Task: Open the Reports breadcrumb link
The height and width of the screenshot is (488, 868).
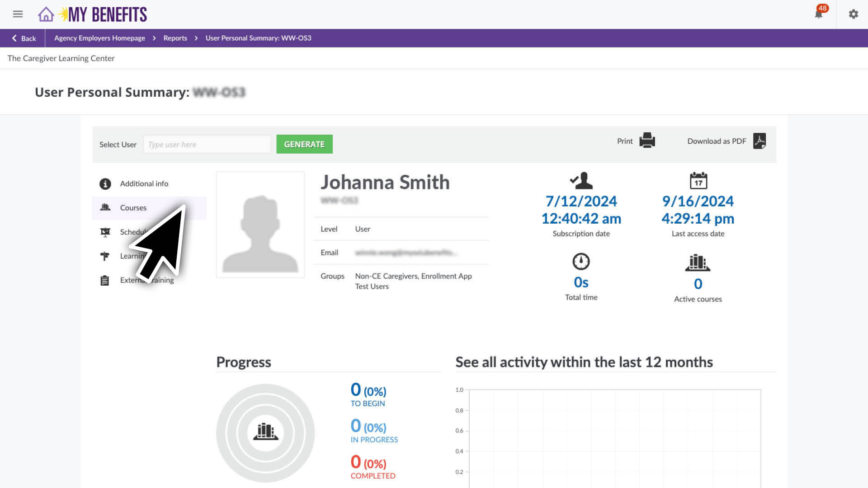Action: (175, 38)
